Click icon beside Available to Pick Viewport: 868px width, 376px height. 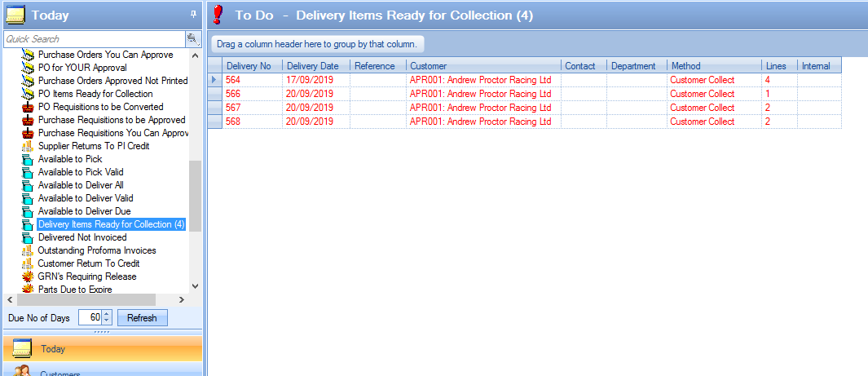(27, 159)
